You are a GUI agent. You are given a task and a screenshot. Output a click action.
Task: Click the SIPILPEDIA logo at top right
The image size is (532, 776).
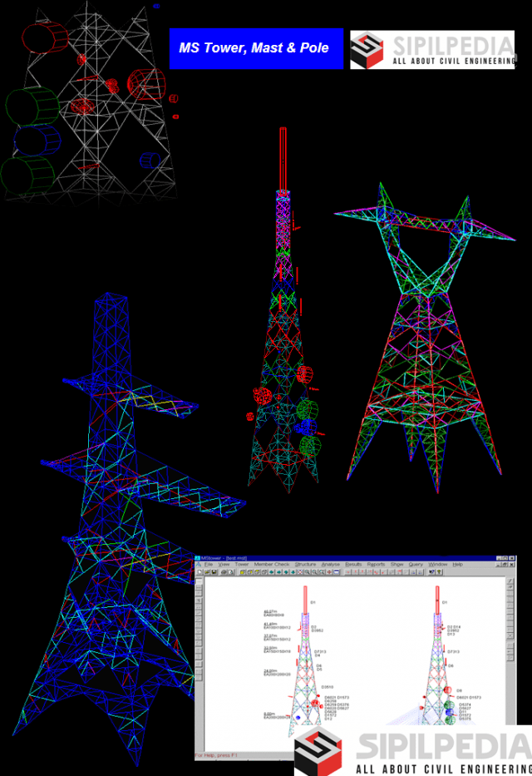click(x=431, y=50)
